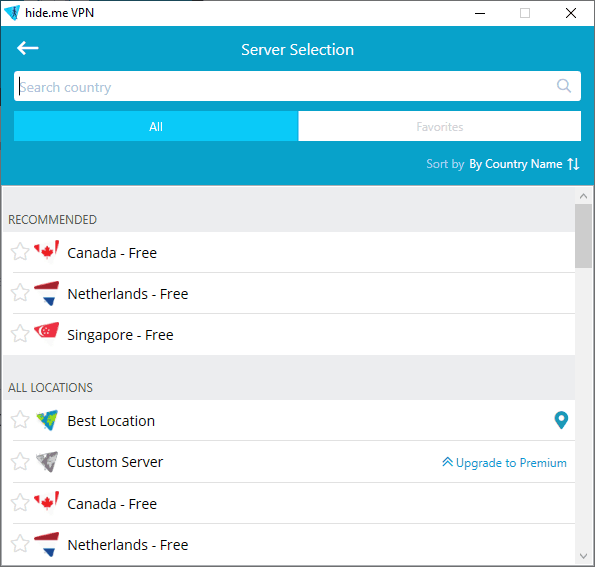Favorite the recommended Canada - Free server
This screenshot has width=595, height=567.
[x=20, y=252]
